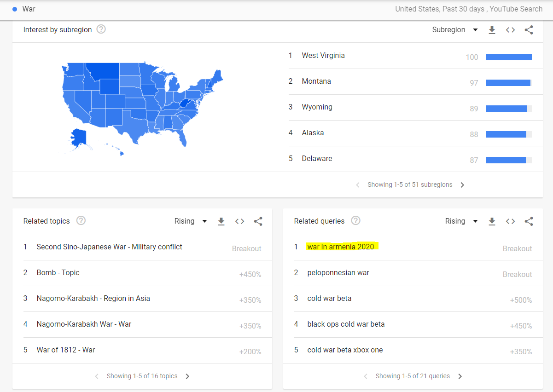Open the Subregion dropdown
The height and width of the screenshot is (392, 553).
pyautogui.click(x=455, y=30)
